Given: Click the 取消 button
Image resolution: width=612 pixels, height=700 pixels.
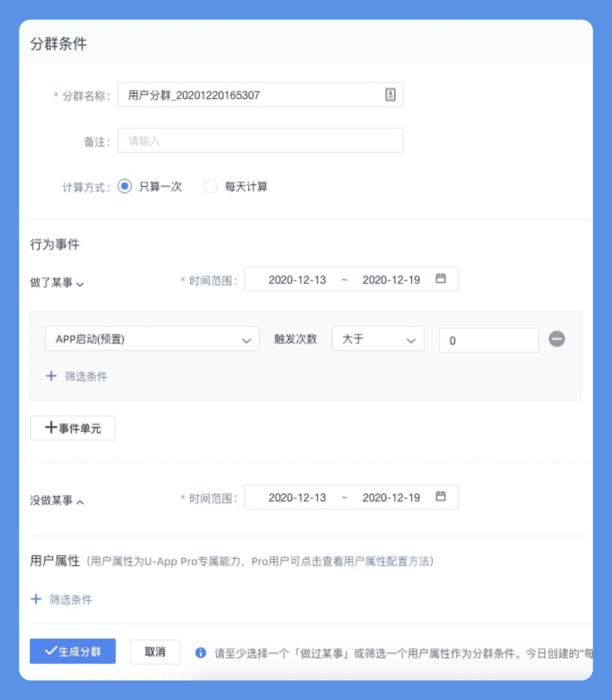Looking at the screenshot, I should (x=155, y=652).
